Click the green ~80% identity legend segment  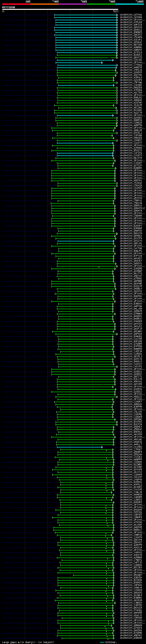click(x=101, y=4)
